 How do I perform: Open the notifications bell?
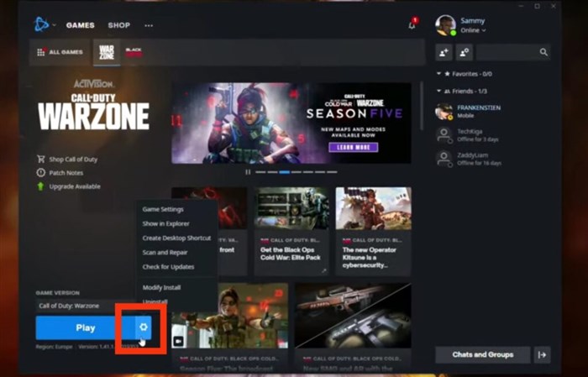[412, 25]
